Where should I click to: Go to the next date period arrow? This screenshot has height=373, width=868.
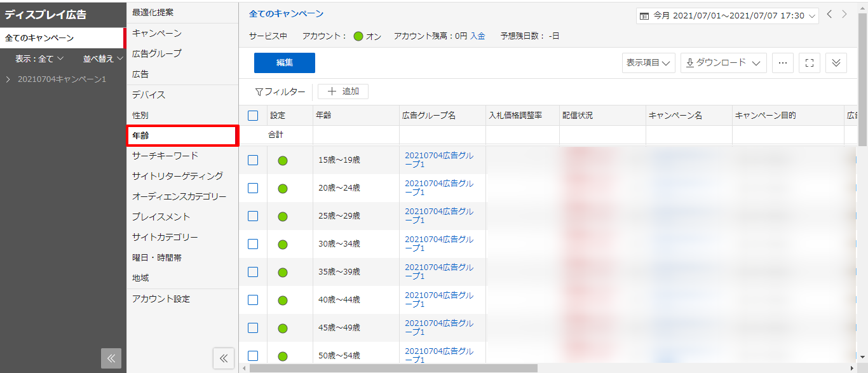click(844, 15)
